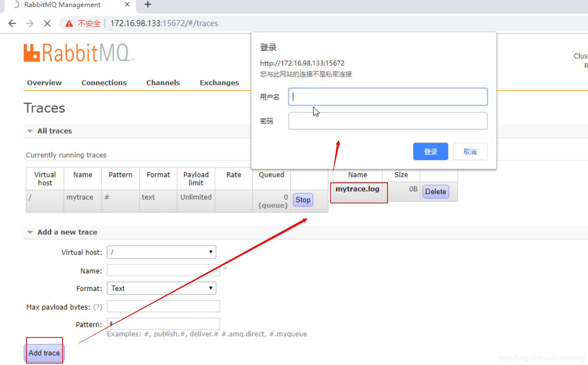Click the 0 (queue) Queued cell
Viewport: 588px width, 365px height.
(272, 201)
